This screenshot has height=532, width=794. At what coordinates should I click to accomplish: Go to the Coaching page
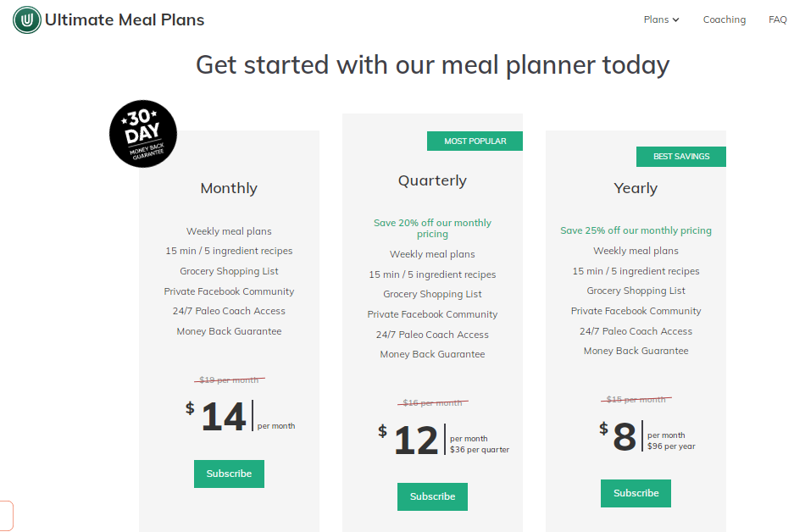[724, 19]
